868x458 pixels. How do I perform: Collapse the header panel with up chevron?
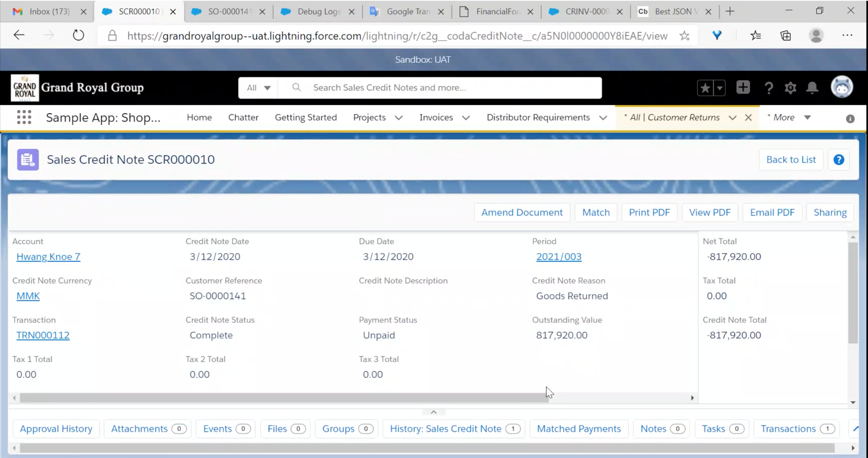coord(434,412)
